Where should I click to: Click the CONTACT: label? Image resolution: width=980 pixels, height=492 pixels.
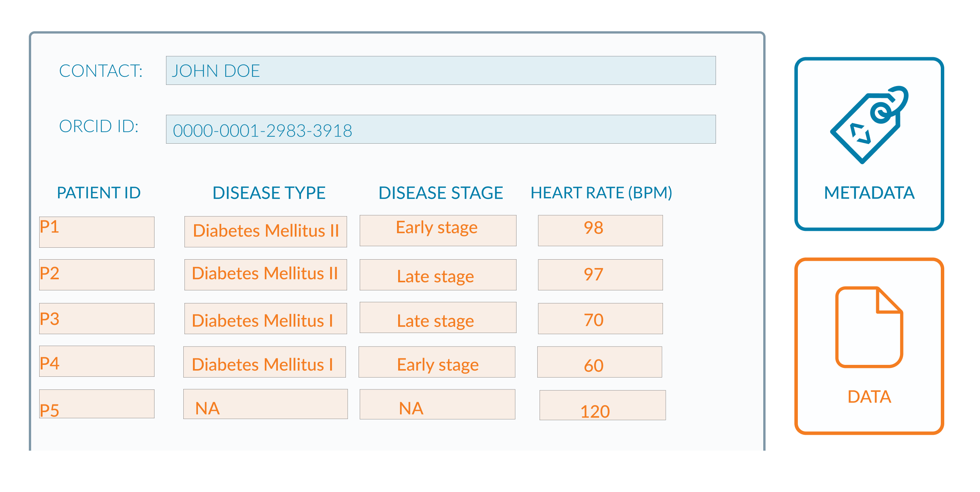click(101, 71)
